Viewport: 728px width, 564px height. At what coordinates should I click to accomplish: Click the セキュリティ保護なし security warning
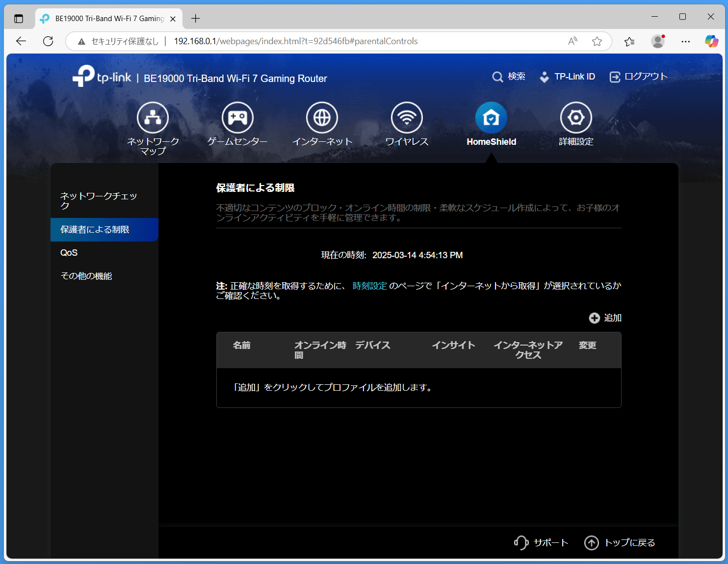[118, 41]
